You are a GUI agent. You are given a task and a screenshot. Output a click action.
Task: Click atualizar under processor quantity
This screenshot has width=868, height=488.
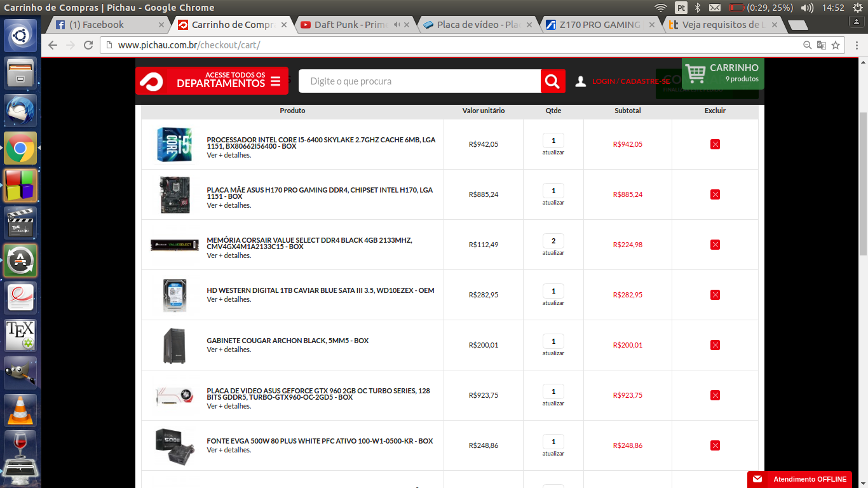pyautogui.click(x=553, y=152)
